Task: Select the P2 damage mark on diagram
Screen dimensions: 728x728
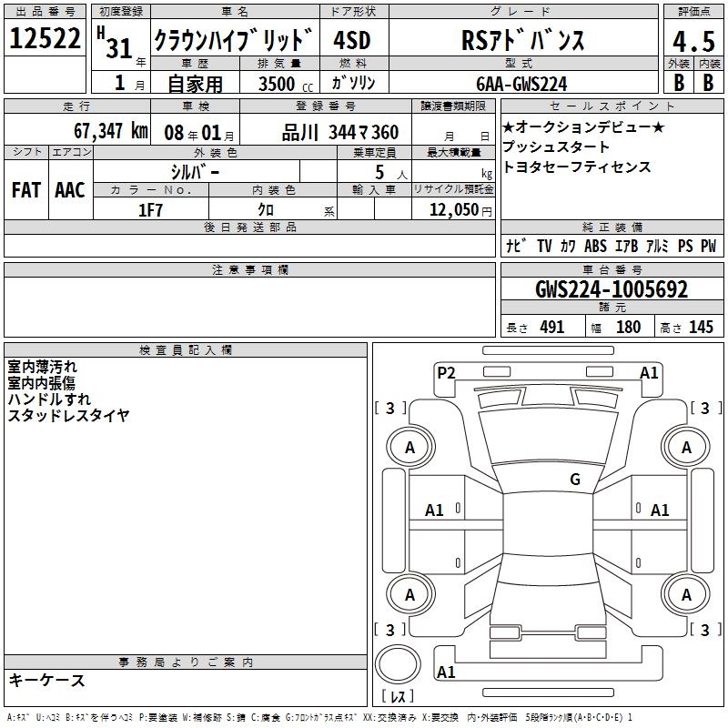Action: coord(446,371)
